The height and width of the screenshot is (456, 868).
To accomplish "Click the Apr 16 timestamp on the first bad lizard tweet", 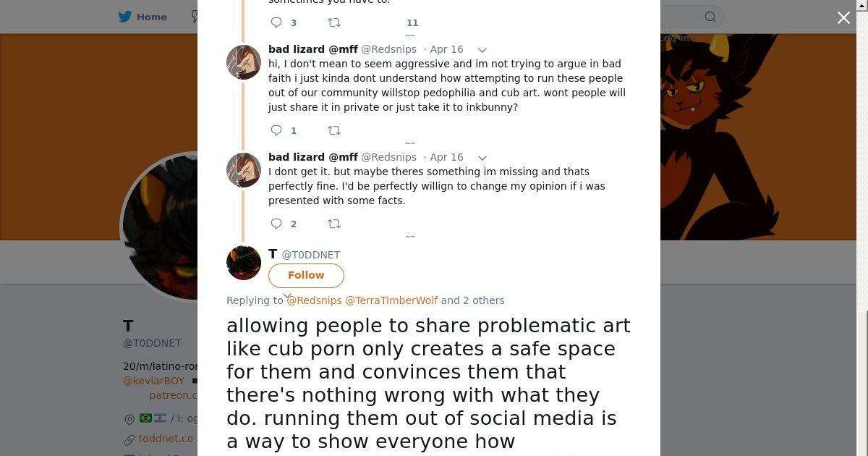I will [446, 49].
